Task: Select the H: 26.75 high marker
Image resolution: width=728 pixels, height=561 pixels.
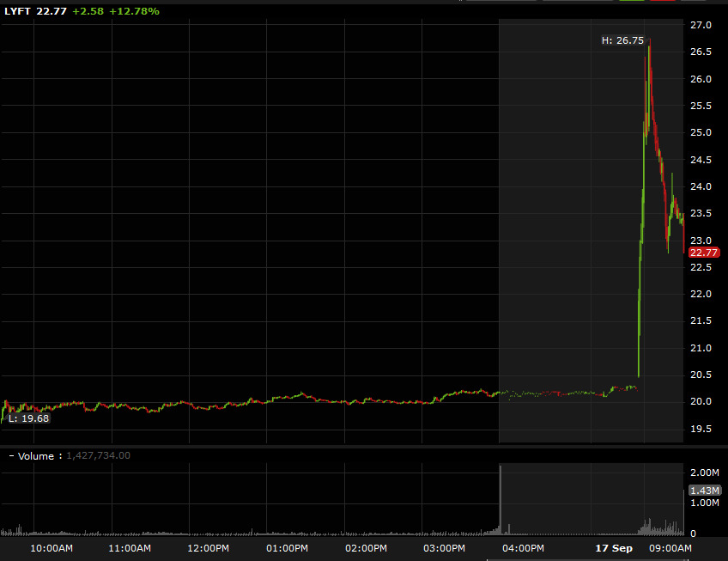Action: pos(622,40)
